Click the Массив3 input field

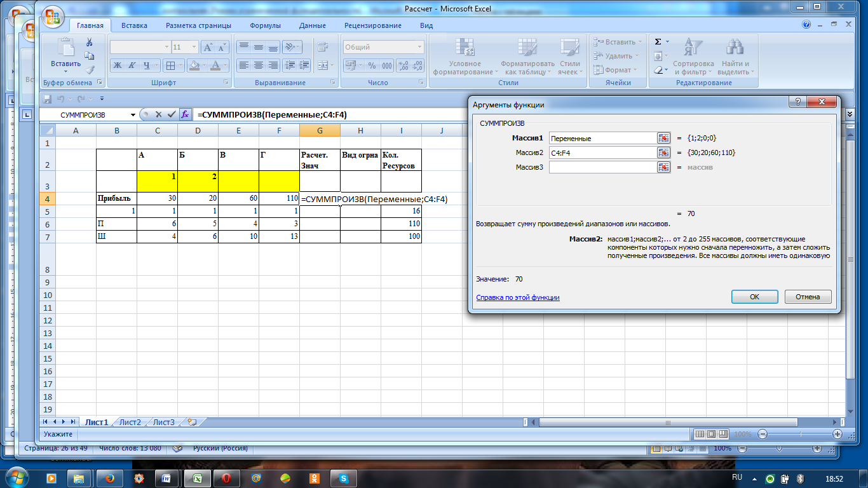click(602, 167)
